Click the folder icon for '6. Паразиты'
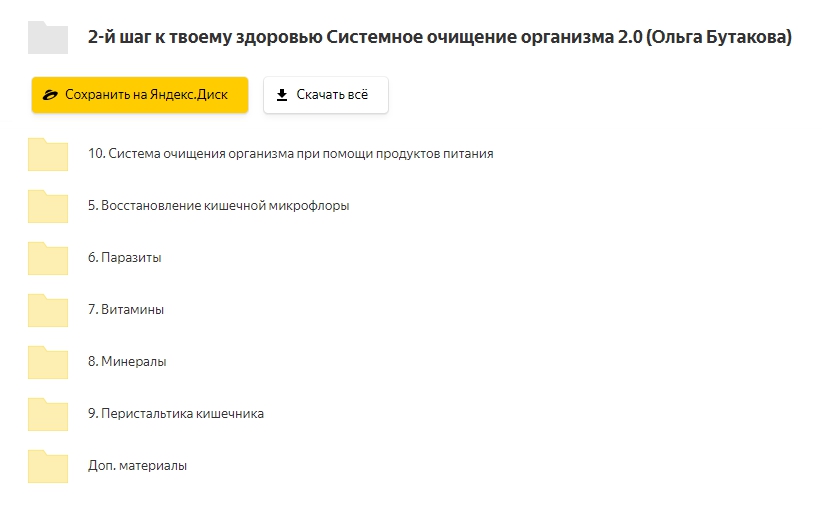The width and height of the screenshot is (822, 507). coord(48,258)
